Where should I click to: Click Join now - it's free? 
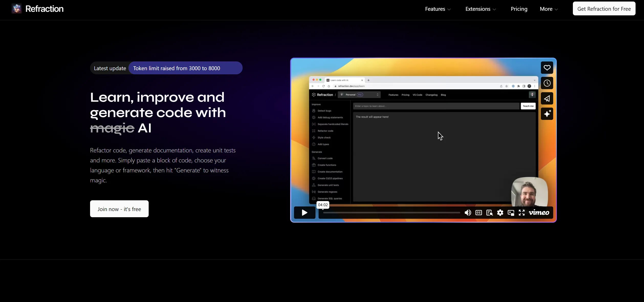coord(119,209)
